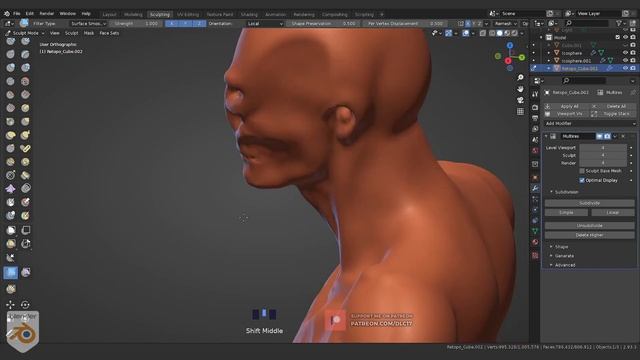Open the File menu
This screenshot has height=360, width=640.
point(17,13)
